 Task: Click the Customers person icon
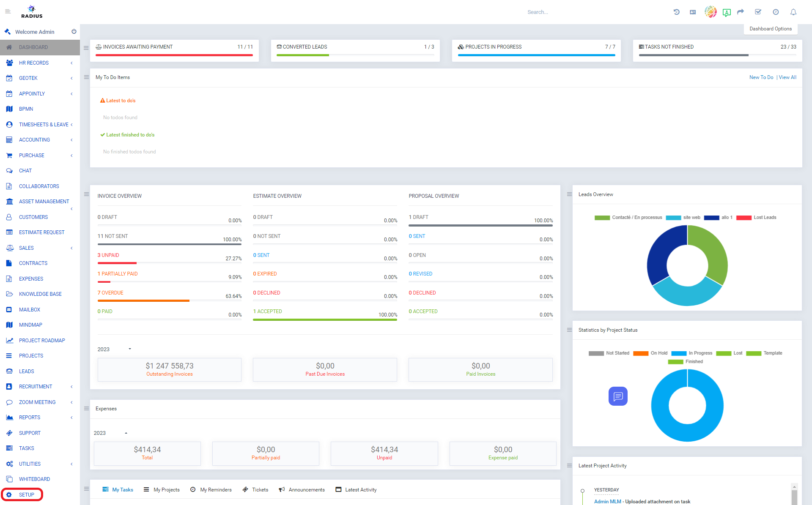click(x=9, y=217)
